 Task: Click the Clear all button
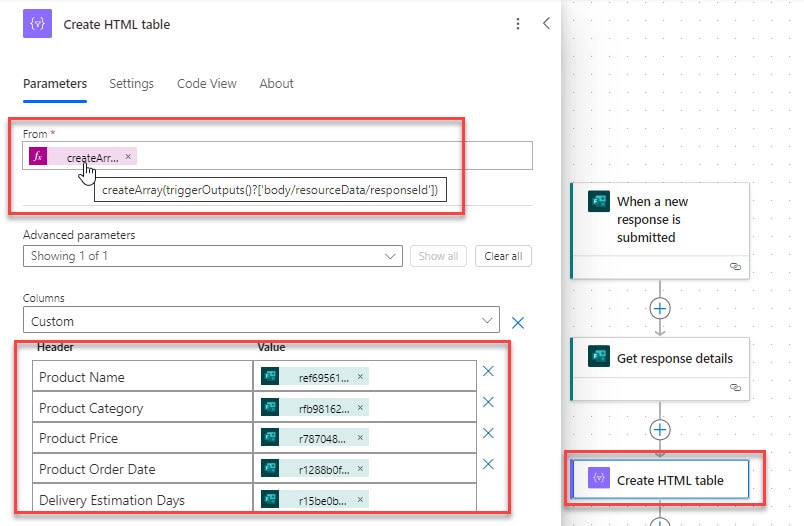tap(503, 256)
